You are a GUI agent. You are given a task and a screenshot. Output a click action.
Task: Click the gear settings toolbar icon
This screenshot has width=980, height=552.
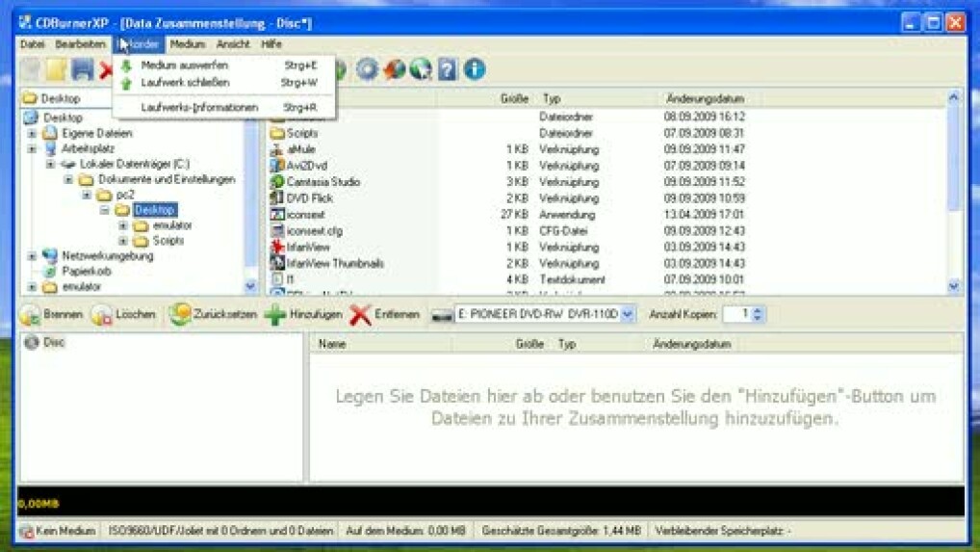point(367,69)
